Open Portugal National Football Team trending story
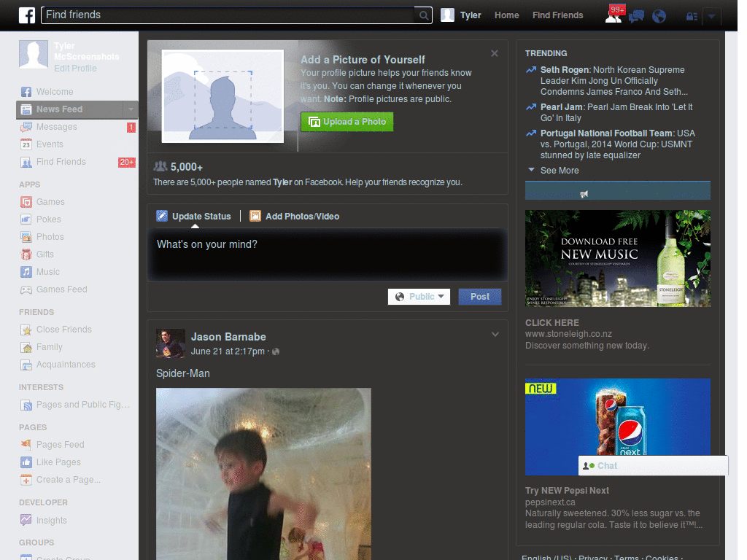The image size is (747, 560). click(617, 144)
